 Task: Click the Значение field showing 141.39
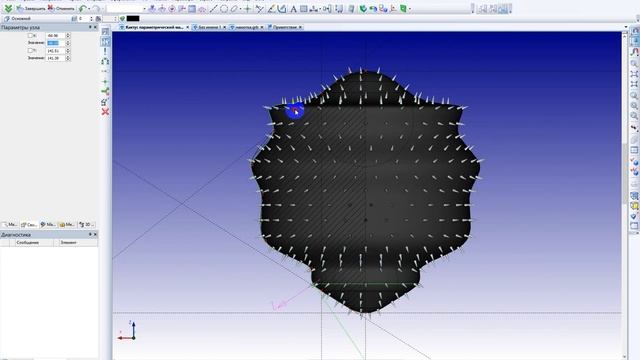pos(56,58)
